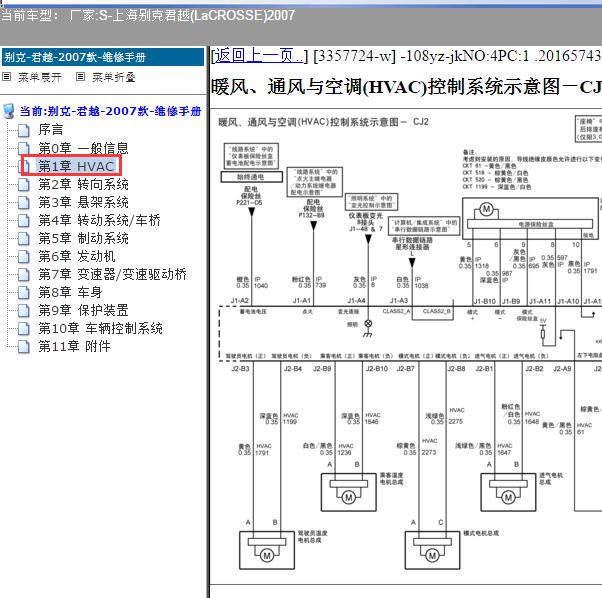The image size is (602, 598).
Task: Click the page icon beside 第3章 悬架系统
Action: coord(24,203)
